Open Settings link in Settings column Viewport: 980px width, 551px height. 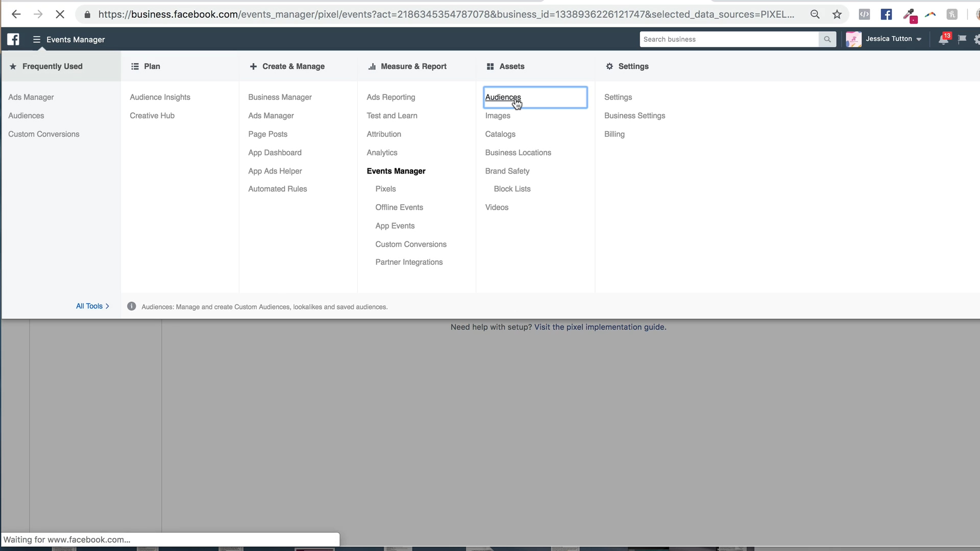(618, 97)
